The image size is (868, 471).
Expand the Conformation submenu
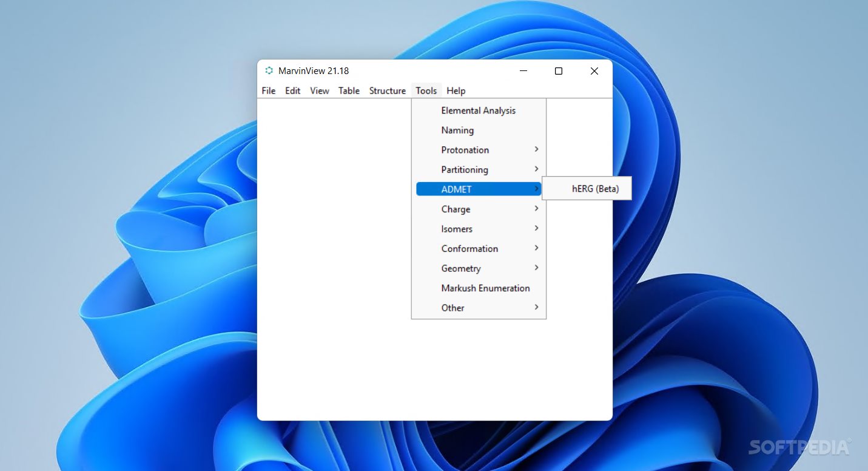(479, 248)
